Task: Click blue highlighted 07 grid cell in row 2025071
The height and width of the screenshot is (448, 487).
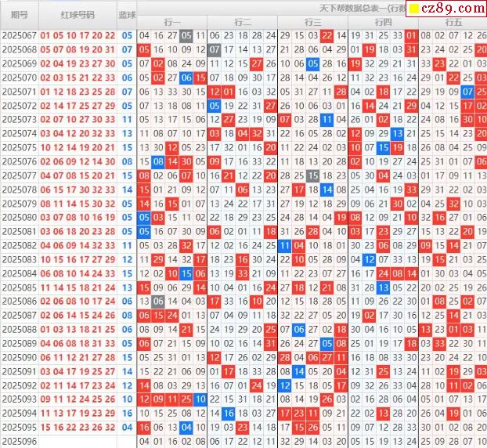Action: tap(467, 92)
